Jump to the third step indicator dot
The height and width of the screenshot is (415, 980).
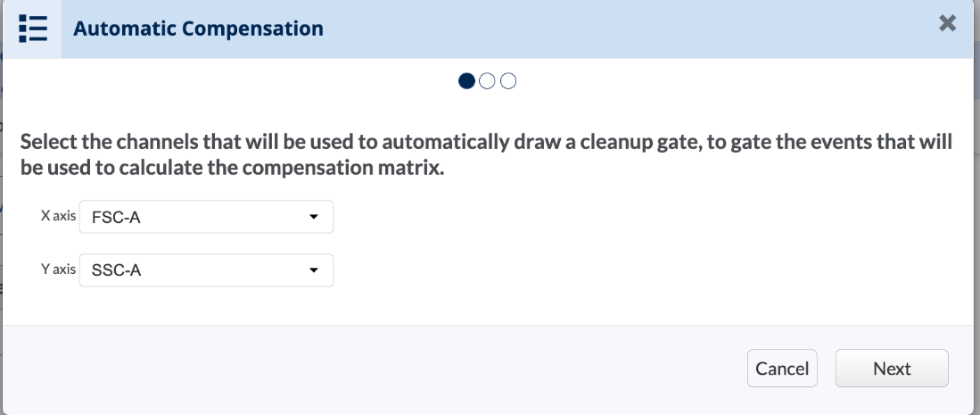point(508,81)
